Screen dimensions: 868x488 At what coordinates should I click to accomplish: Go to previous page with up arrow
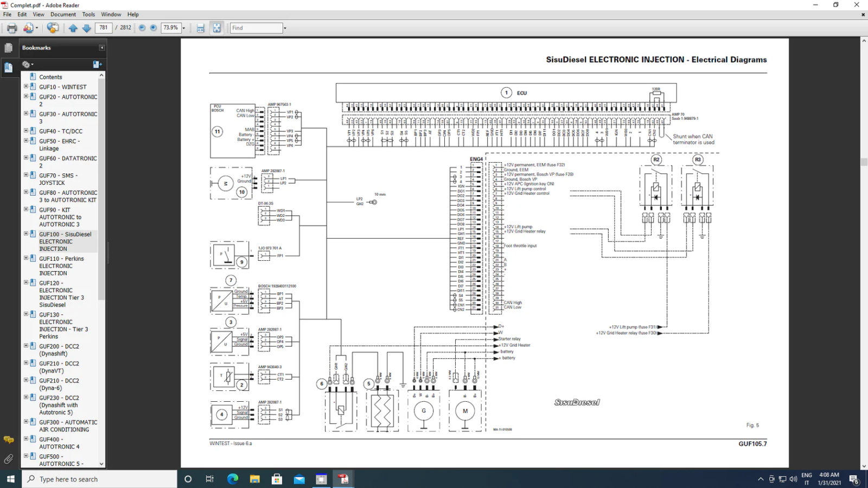click(73, 28)
